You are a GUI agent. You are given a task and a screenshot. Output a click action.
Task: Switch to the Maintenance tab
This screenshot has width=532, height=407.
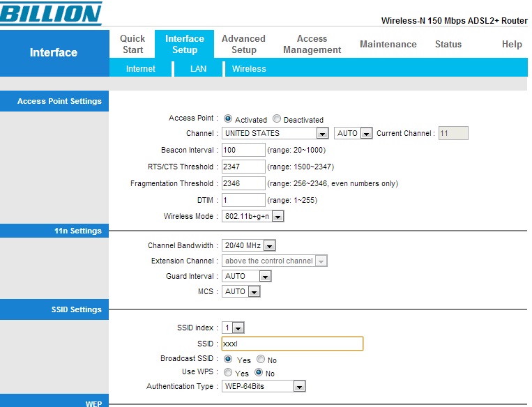click(388, 44)
